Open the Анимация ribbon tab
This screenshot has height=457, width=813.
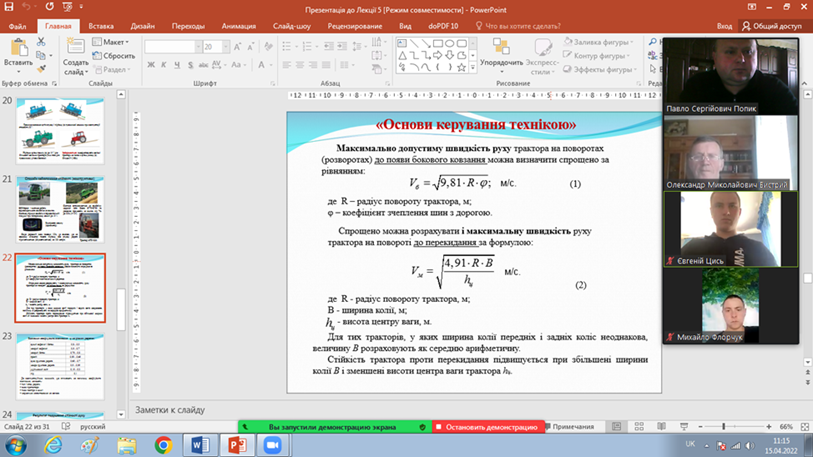click(x=239, y=26)
